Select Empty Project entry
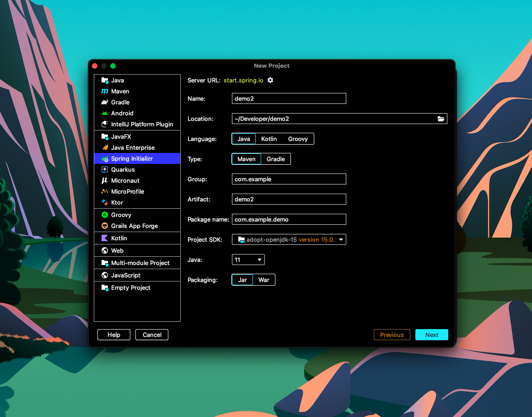This screenshot has height=417, width=532. pos(137,287)
